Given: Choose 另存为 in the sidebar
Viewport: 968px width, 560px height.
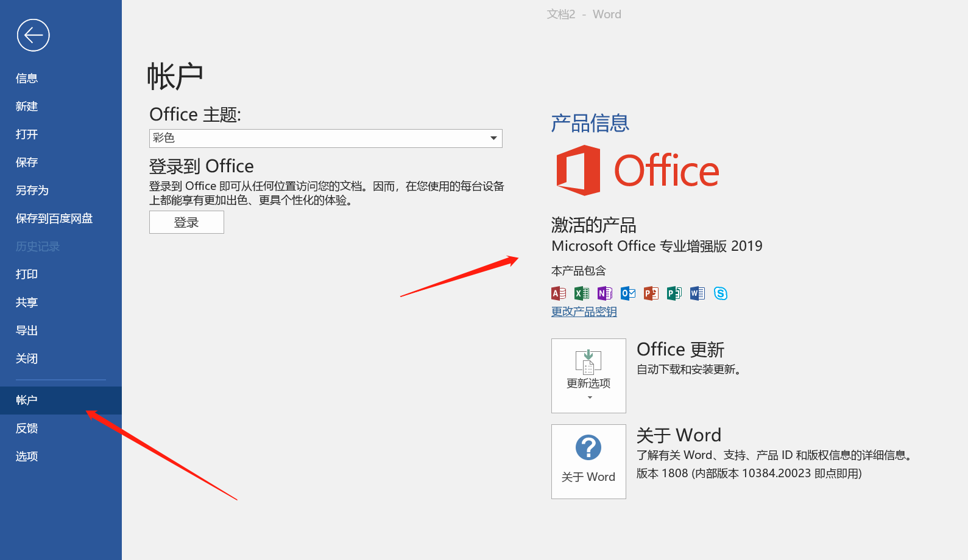Looking at the screenshot, I should point(32,191).
